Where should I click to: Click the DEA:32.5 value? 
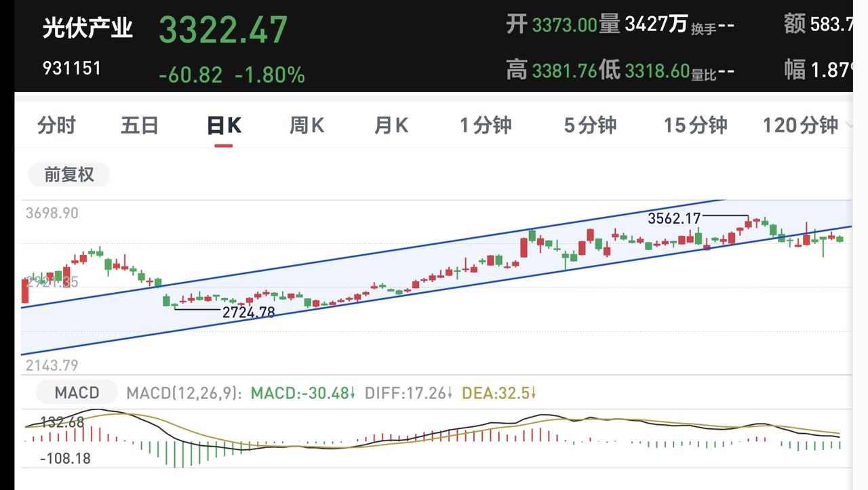[x=500, y=393]
